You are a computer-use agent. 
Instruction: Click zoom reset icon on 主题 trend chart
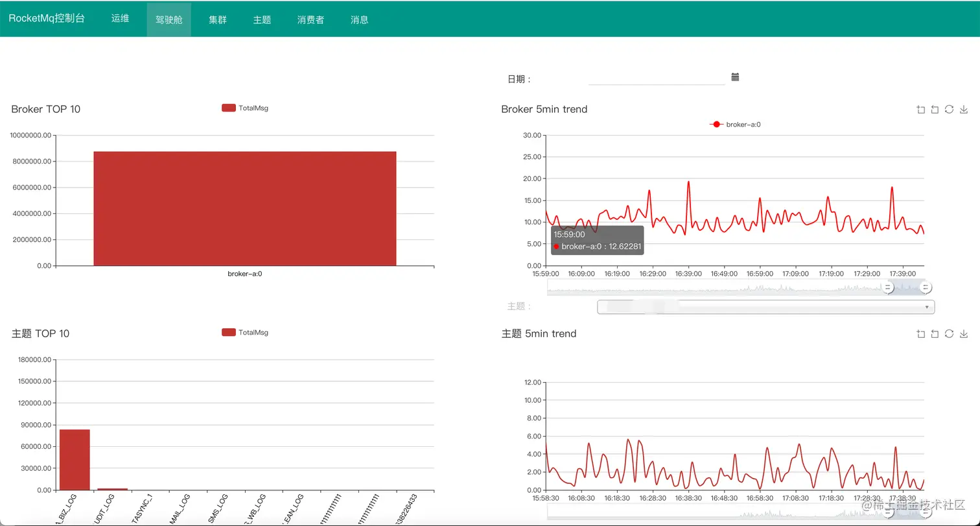coord(935,334)
